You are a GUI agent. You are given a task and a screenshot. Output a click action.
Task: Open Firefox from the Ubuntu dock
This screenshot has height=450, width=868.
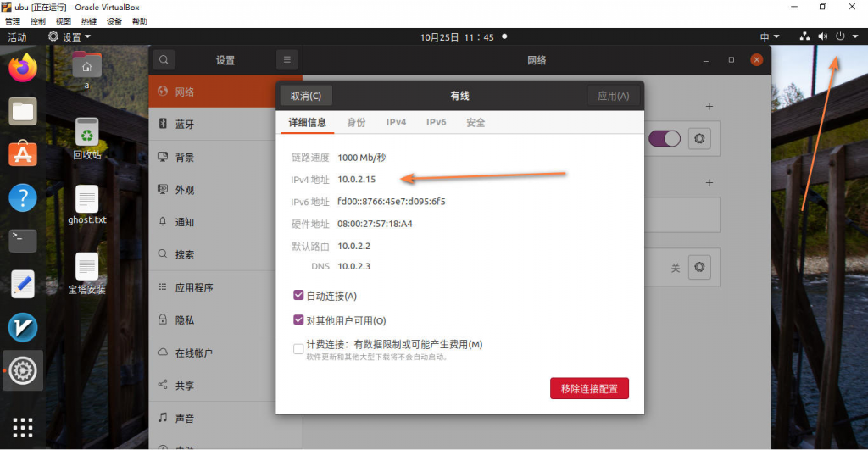click(x=23, y=68)
